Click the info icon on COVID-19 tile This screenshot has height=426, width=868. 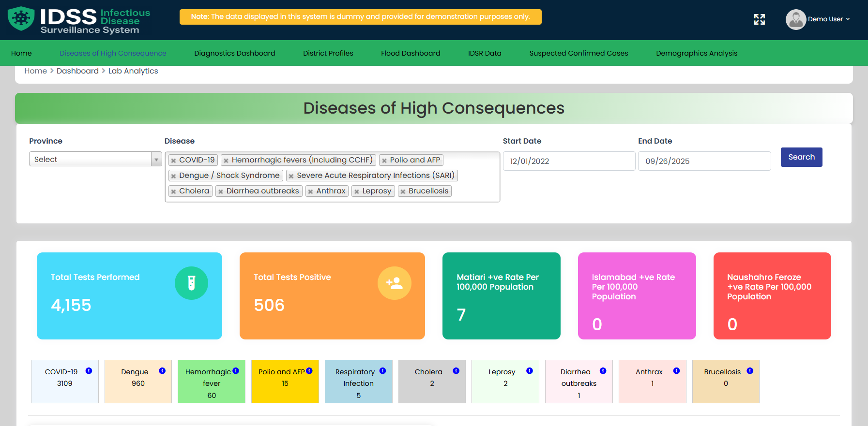[x=89, y=371]
